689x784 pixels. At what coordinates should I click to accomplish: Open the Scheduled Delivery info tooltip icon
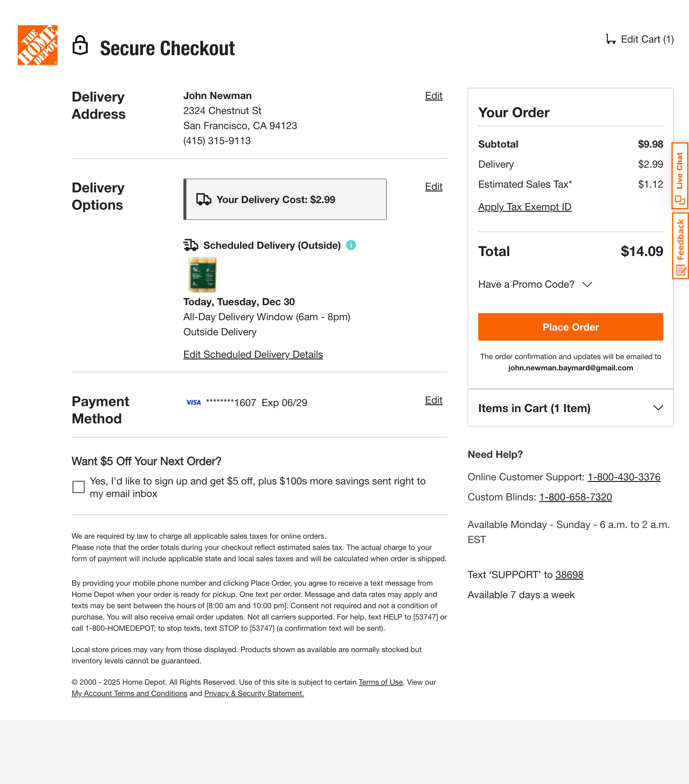tap(351, 245)
